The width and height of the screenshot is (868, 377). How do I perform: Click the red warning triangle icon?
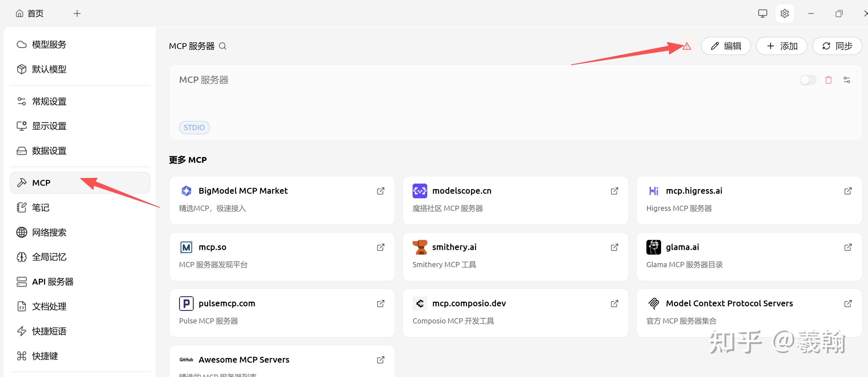(687, 47)
